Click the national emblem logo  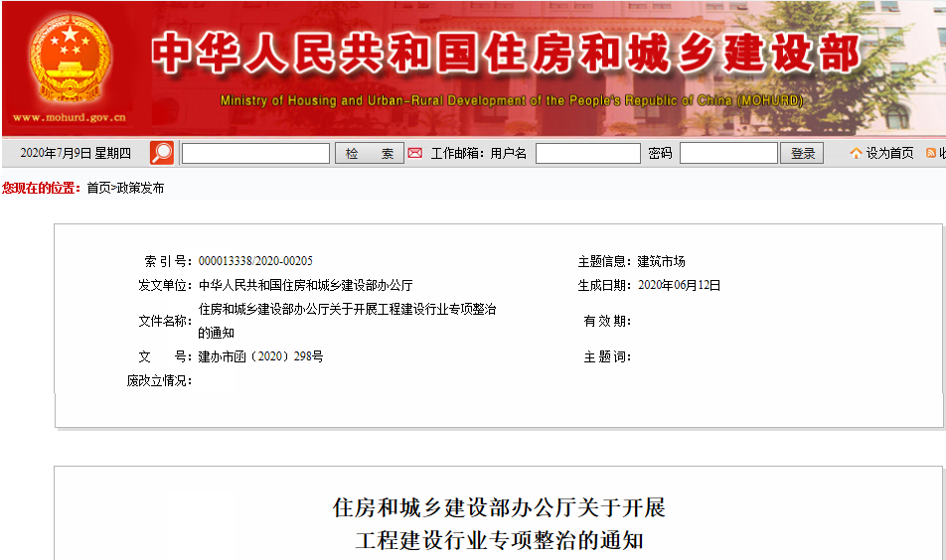(x=70, y=59)
